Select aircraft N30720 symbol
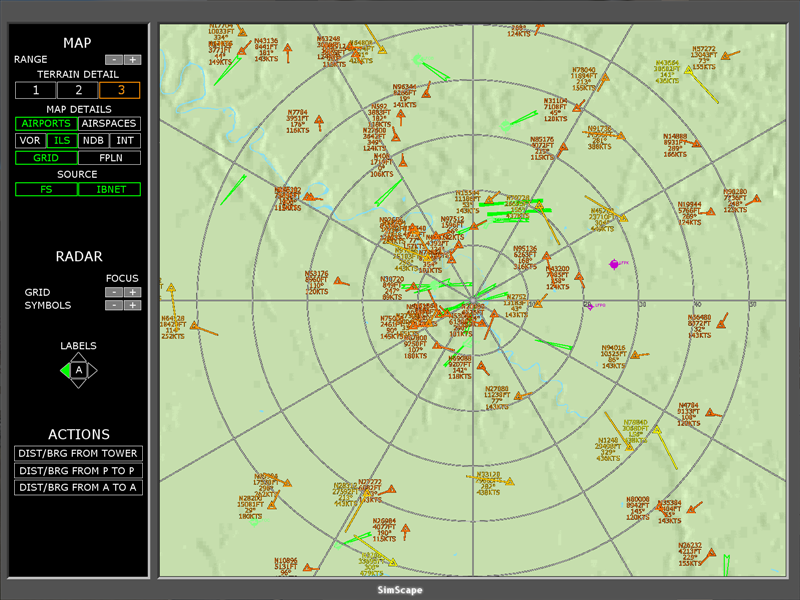 click(414, 287)
